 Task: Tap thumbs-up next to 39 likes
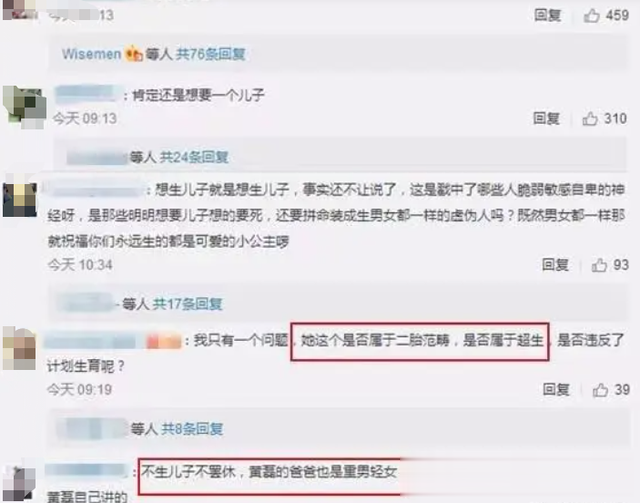click(600, 390)
